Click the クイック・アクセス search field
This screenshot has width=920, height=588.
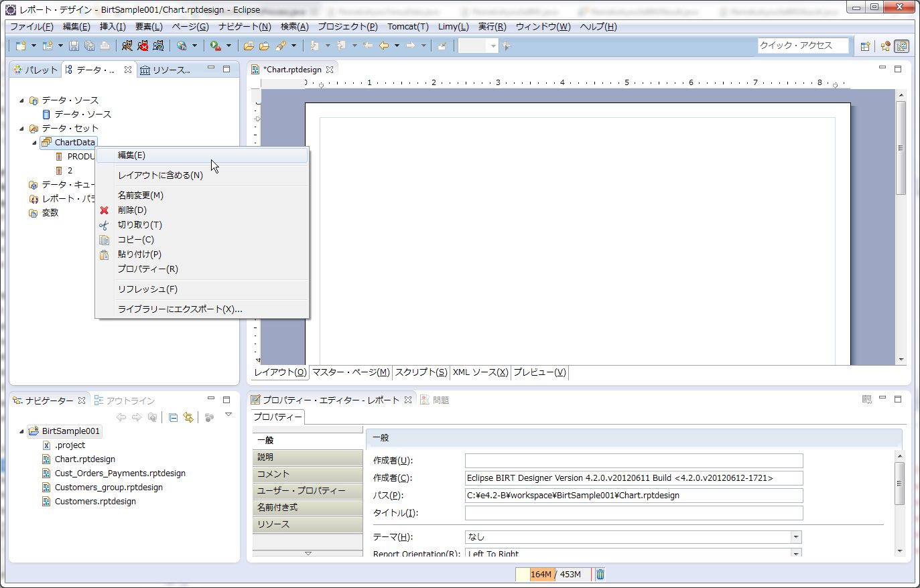pyautogui.click(x=803, y=46)
